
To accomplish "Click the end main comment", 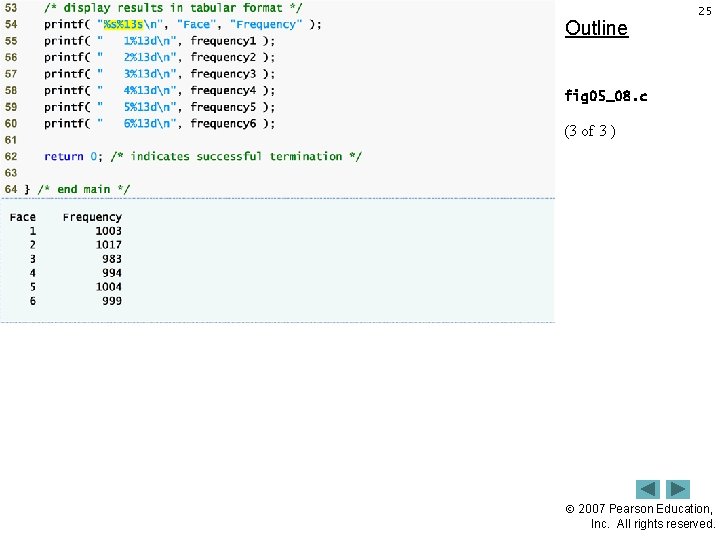I will coord(84,190).
